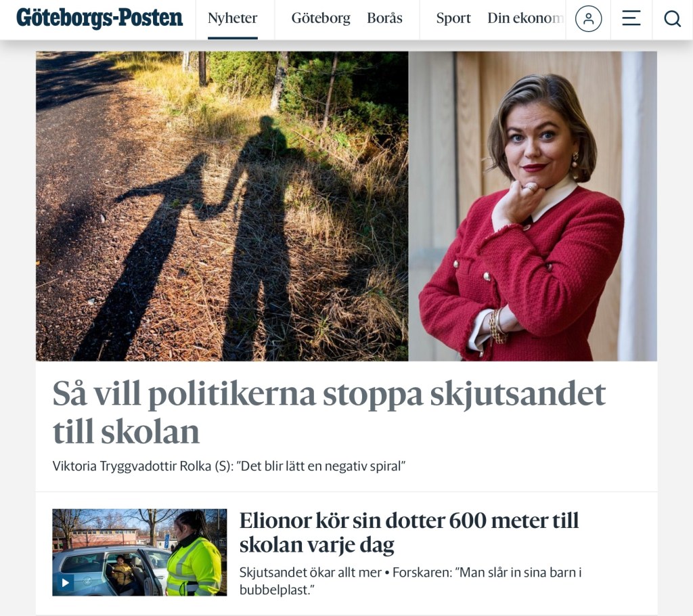693x616 pixels.
Task: Select the Nyheter tab
Action: (233, 18)
